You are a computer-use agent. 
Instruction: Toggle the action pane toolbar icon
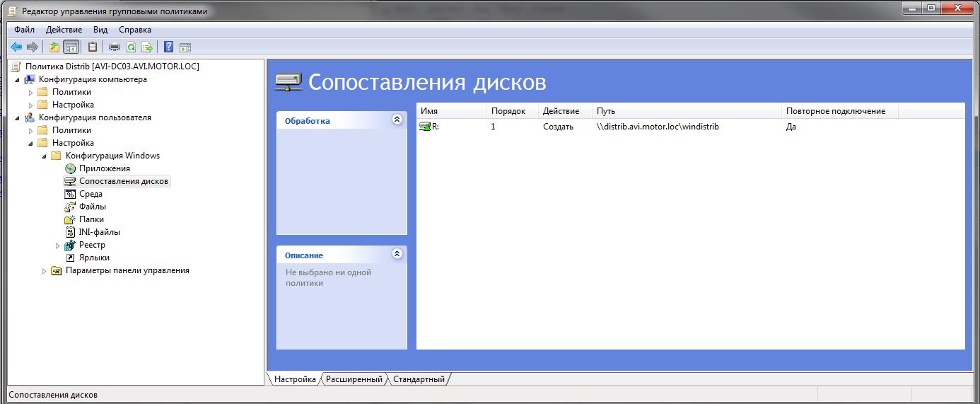[x=185, y=47]
